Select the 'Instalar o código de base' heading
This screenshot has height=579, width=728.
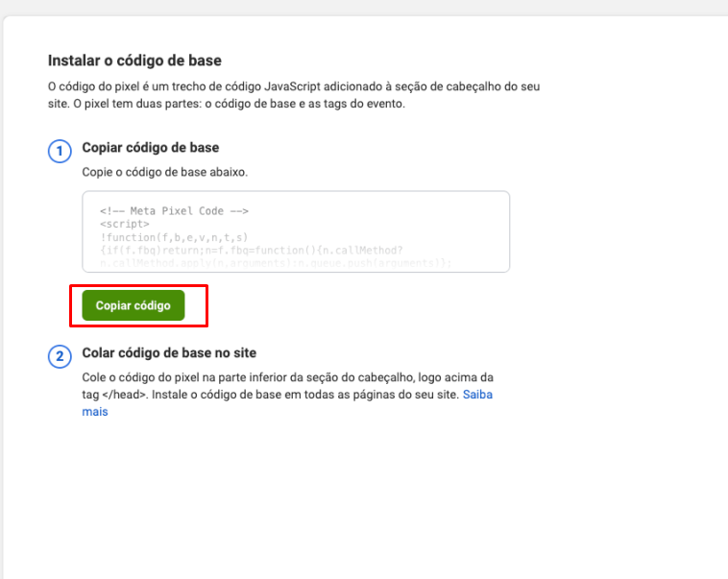(134, 60)
